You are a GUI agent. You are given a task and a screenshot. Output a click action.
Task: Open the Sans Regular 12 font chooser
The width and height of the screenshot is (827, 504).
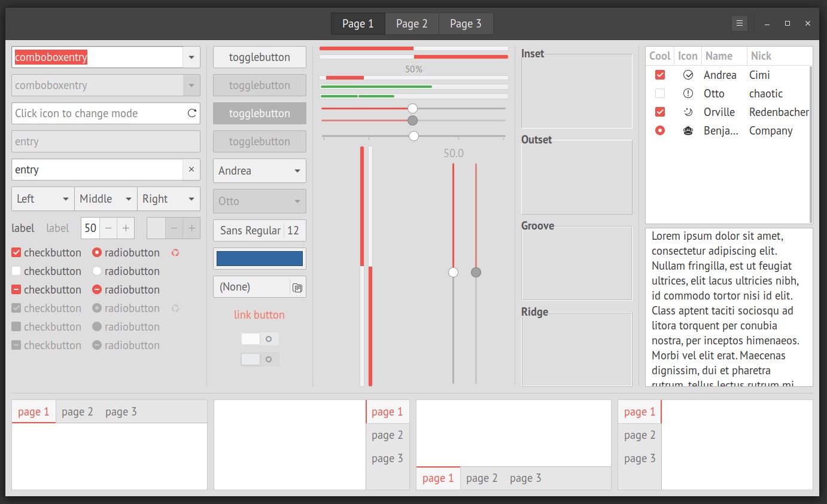click(x=260, y=230)
